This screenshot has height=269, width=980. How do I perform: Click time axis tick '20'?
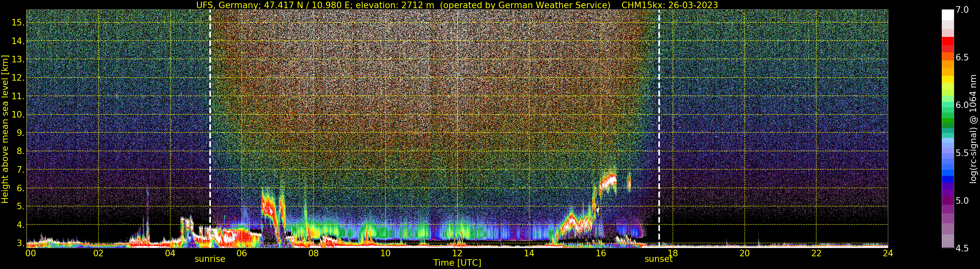pos(744,253)
